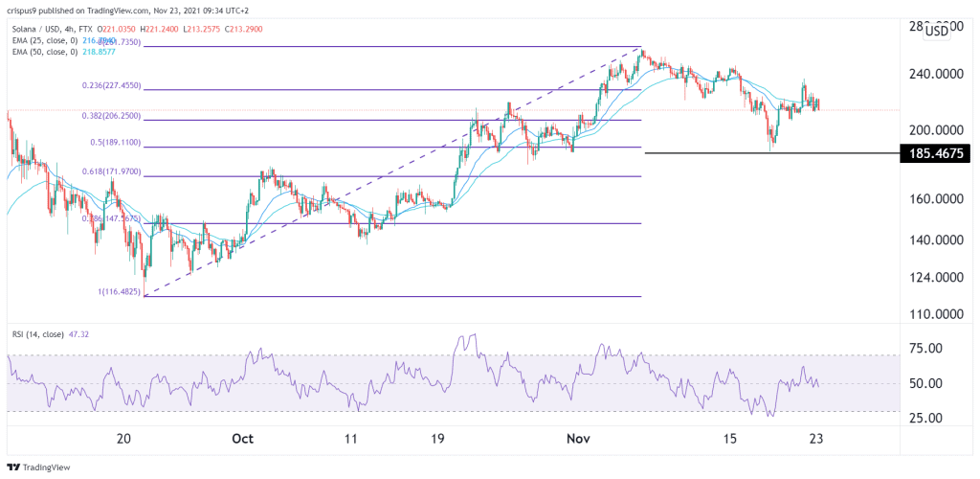The width and height of the screenshot is (980, 479).
Task: Select the 185.4675 price label
Action: [935, 152]
